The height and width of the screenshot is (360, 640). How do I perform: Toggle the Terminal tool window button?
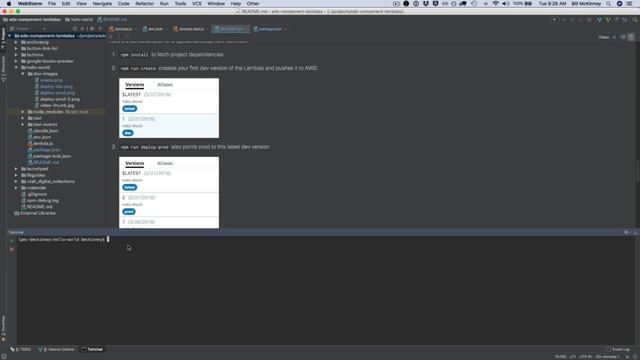(93, 349)
